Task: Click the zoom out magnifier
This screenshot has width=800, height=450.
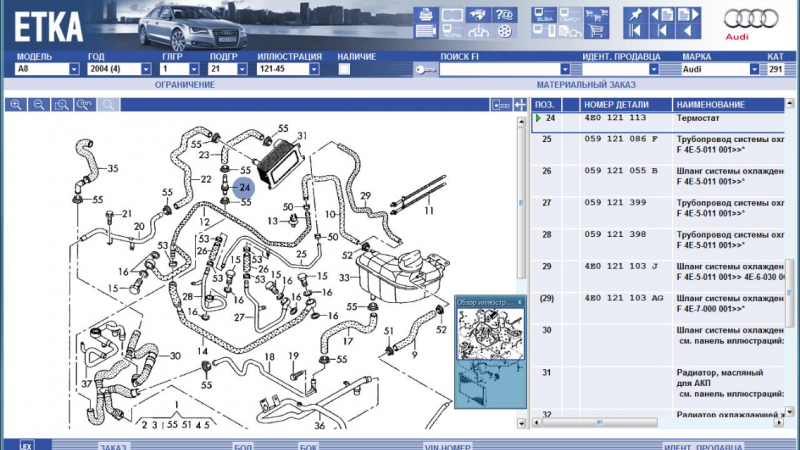Action: tap(39, 104)
